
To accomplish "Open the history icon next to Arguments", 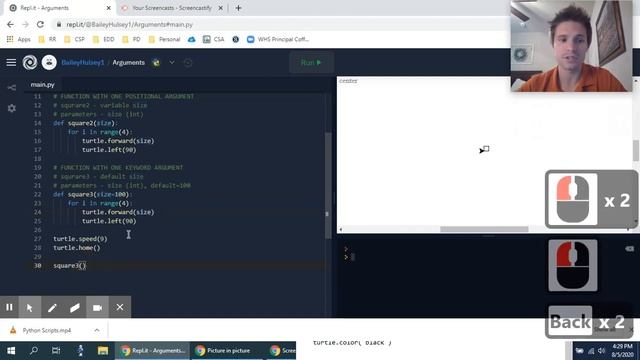I will 188,62.
